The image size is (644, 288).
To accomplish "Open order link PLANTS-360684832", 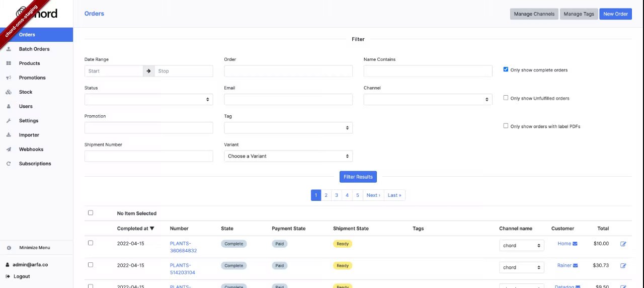I will pyautogui.click(x=183, y=247).
